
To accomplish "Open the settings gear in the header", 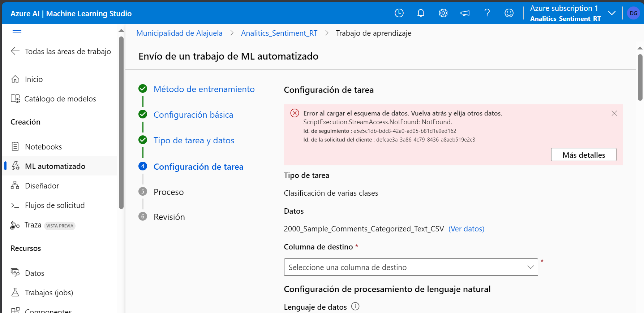I will (x=443, y=13).
